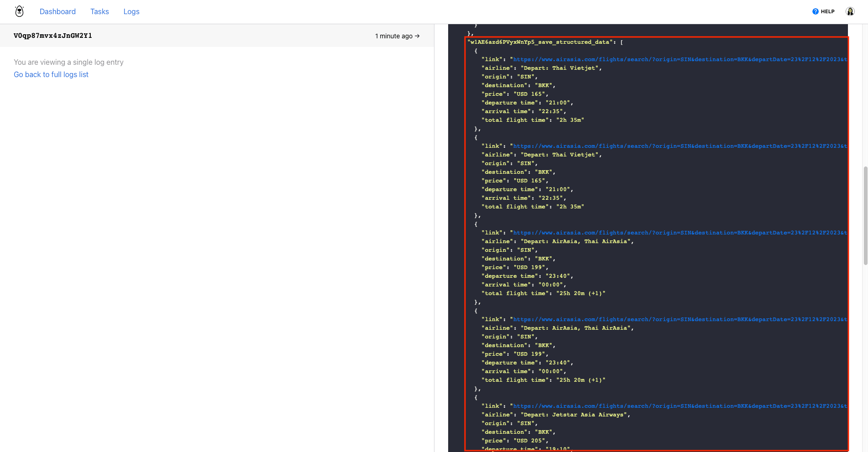The height and width of the screenshot is (452, 868).
Task: Click 'Go back to full logs list'
Action: coord(51,74)
